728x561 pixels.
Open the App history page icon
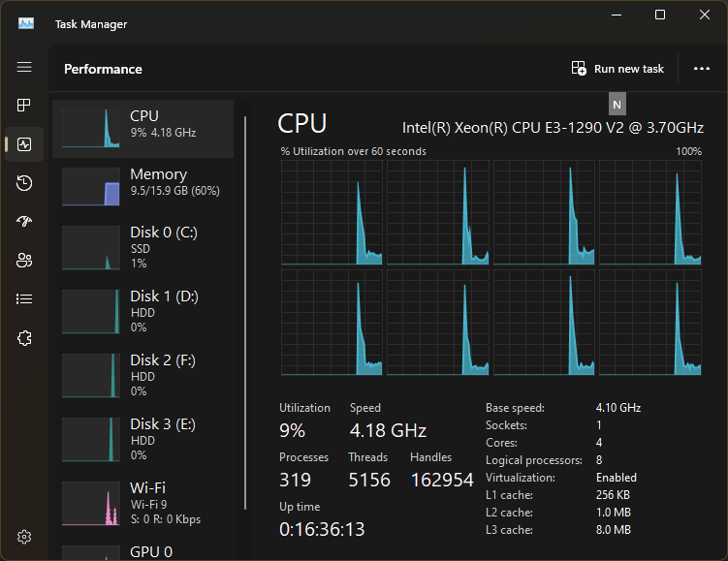[x=24, y=183]
